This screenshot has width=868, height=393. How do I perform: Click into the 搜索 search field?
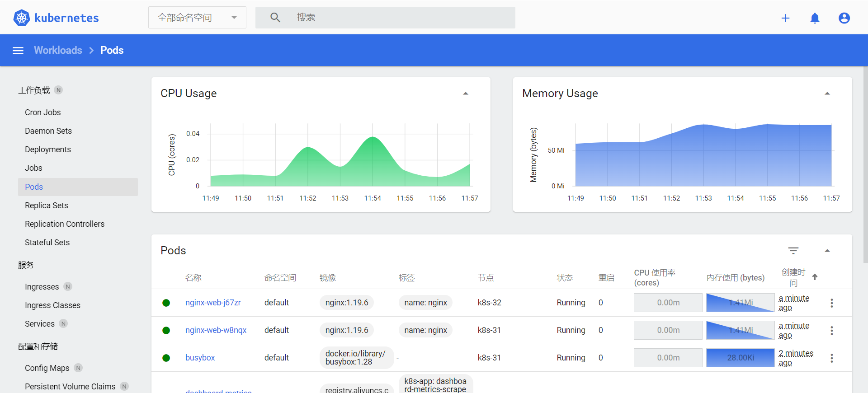click(x=385, y=18)
